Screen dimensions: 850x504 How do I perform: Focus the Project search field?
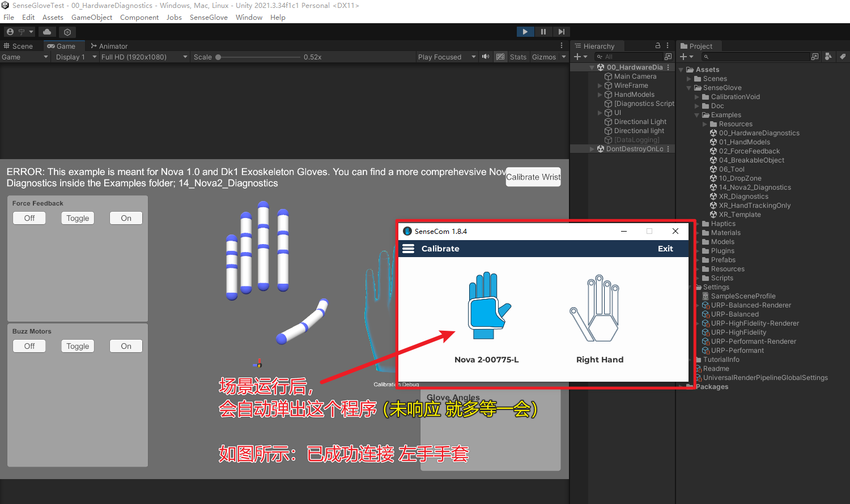coord(755,57)
